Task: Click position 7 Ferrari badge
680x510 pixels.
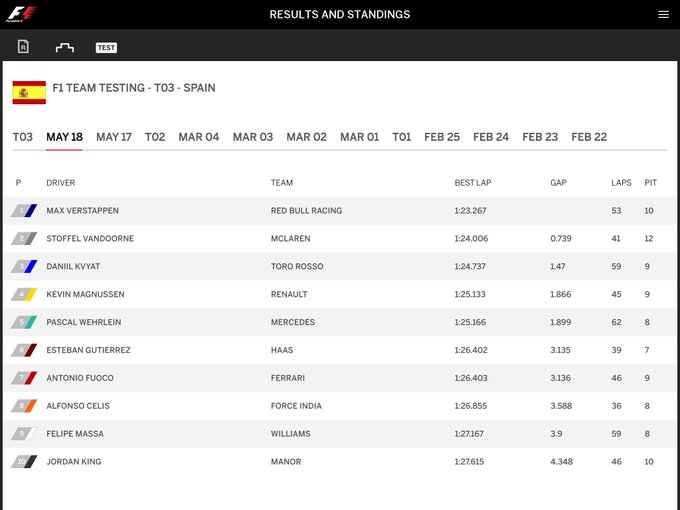Action: [24, 378]
